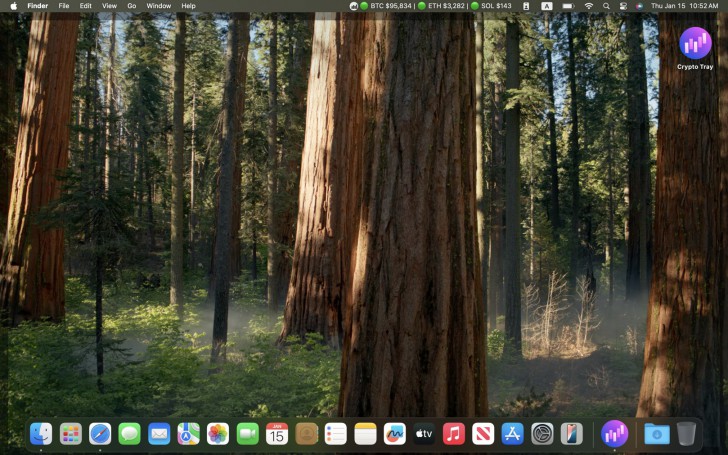This screenshot has width=728, height=455.
Task: Expand the Downloads folder stack
Action: (656, 433)
